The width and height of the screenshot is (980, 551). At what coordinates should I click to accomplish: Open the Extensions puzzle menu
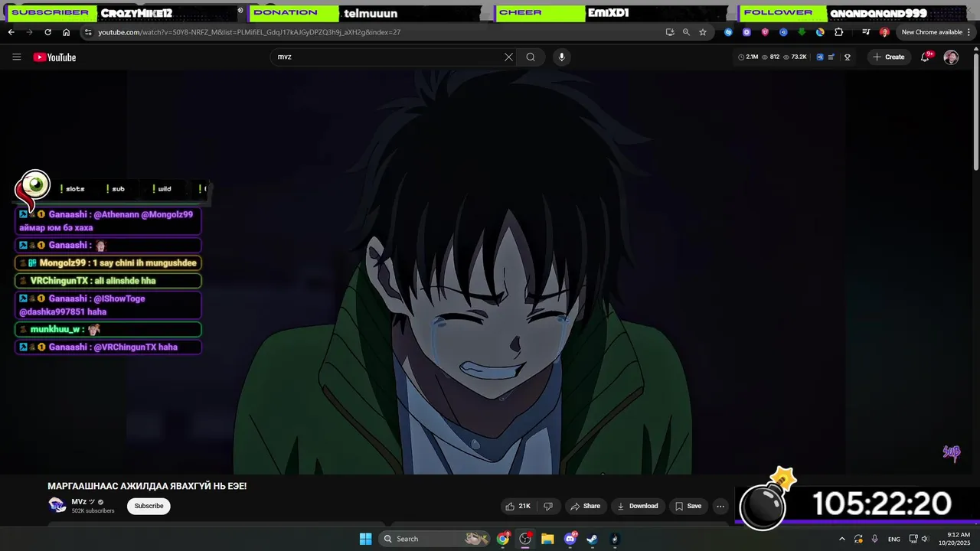coord(839,32)
